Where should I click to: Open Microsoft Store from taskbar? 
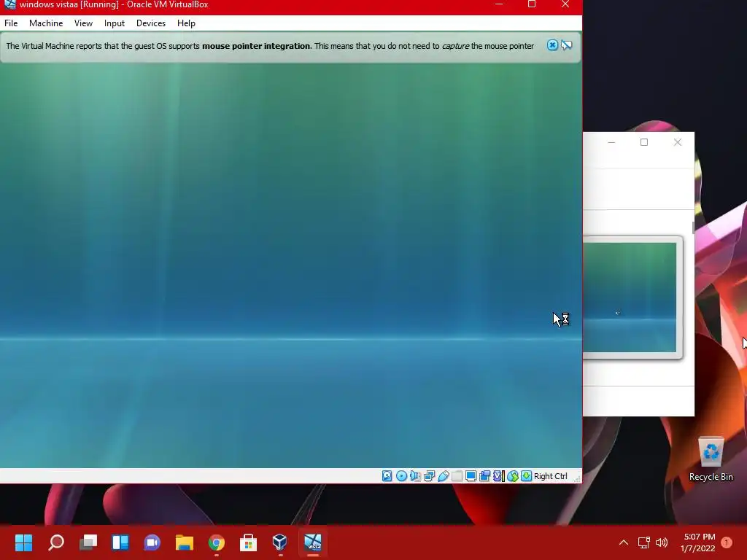[248, 542]
